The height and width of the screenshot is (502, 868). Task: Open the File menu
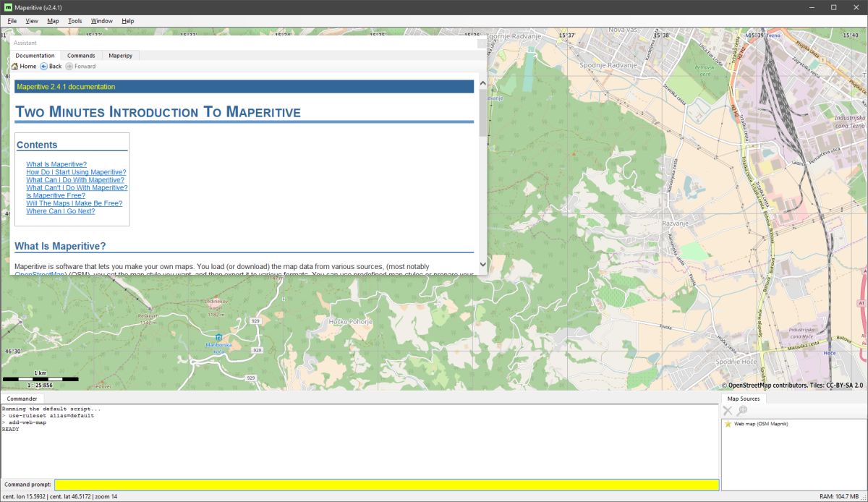[x=12, y=21]
